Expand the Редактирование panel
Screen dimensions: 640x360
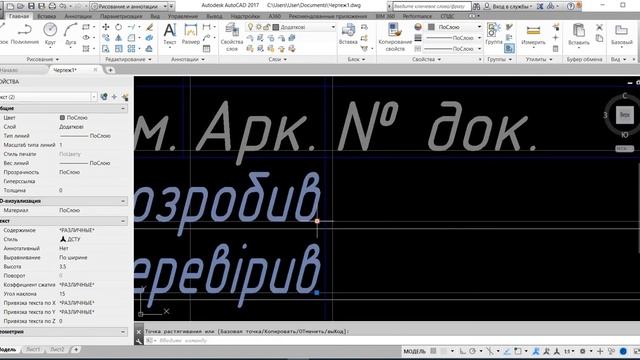click(x=128, y=60)
